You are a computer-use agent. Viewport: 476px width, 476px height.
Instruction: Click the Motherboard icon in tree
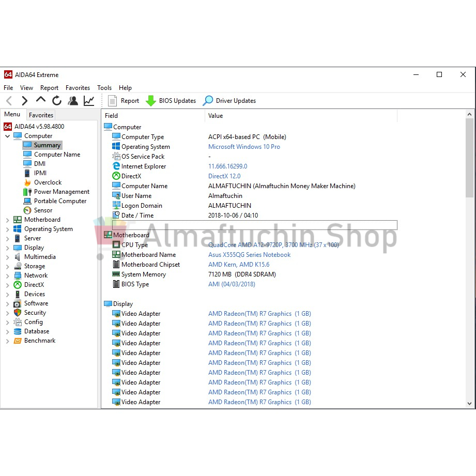[x=18, y=220]
